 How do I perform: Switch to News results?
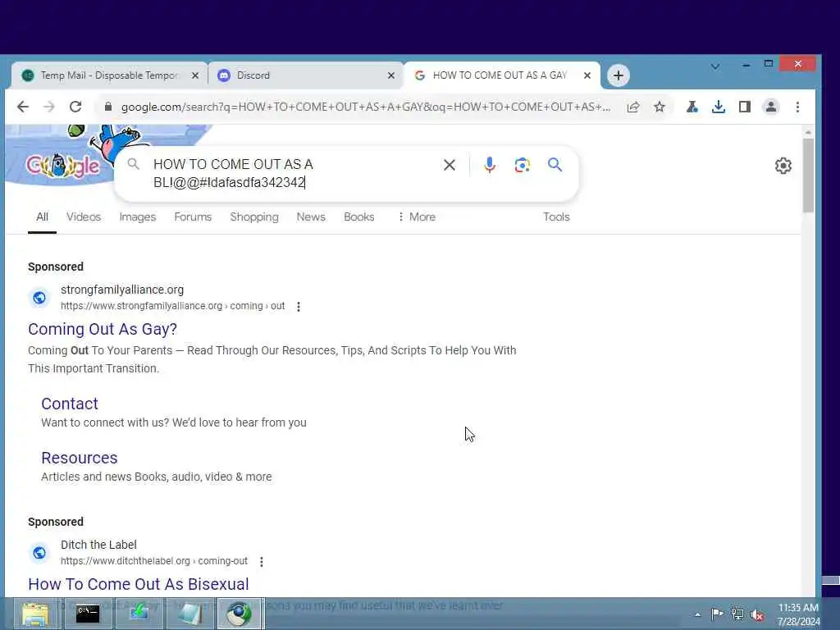(311, 217)
